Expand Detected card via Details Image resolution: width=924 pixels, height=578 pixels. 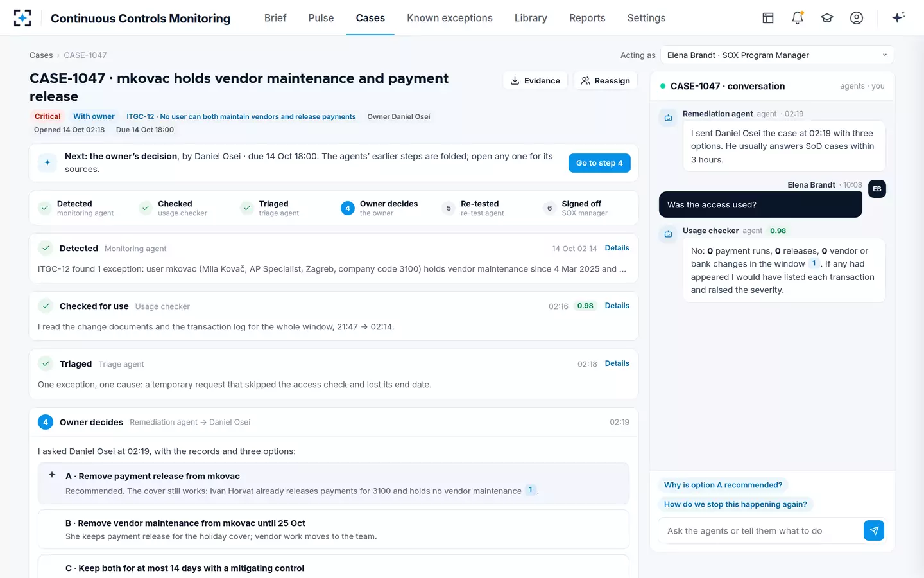click(x=617, y=248)
